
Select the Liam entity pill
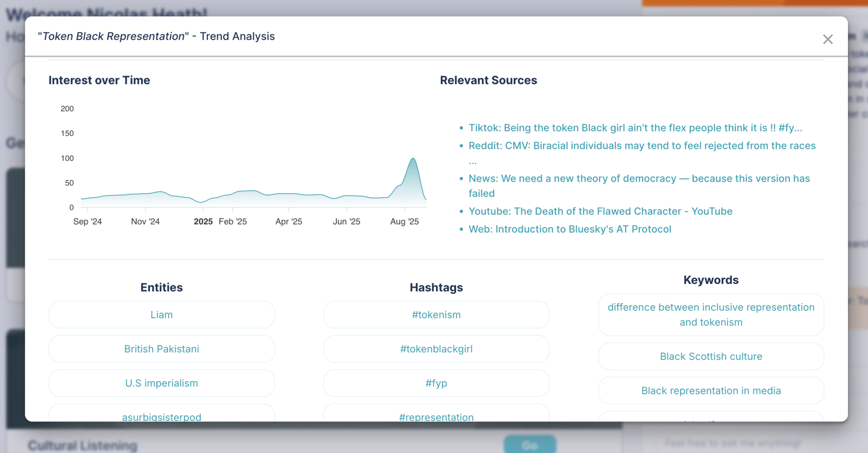click(161, 315)
